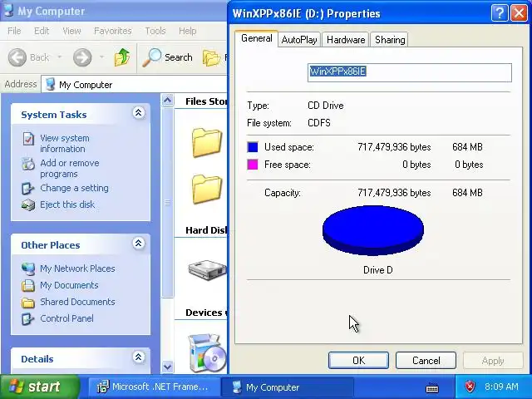Viewport: 532px width, 399px height.
Task: Select the hard disk drive icon
Action: [208, 269]
